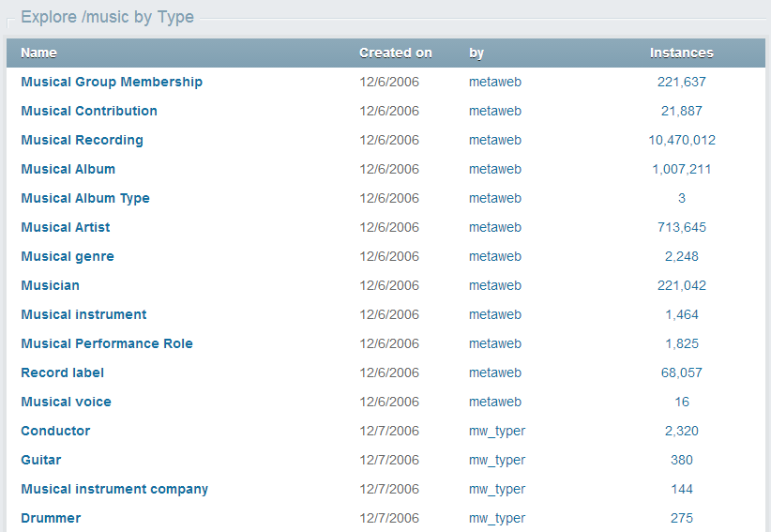Click mw_typer creator in Conductor row
The width and height of the screenshot is (771, 532).
497,432
